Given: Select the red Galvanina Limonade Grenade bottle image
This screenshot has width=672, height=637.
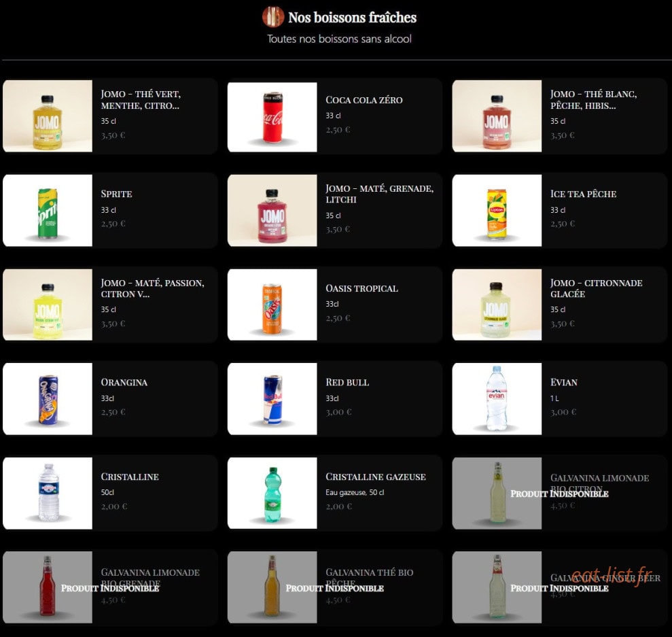Looking at the screenshot, I should pos(48,587).
